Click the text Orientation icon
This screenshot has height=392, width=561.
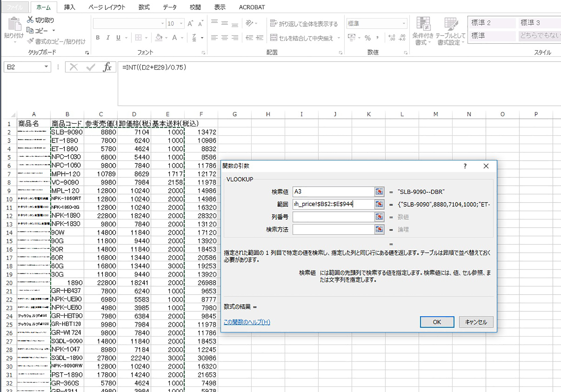pos(249,23)
